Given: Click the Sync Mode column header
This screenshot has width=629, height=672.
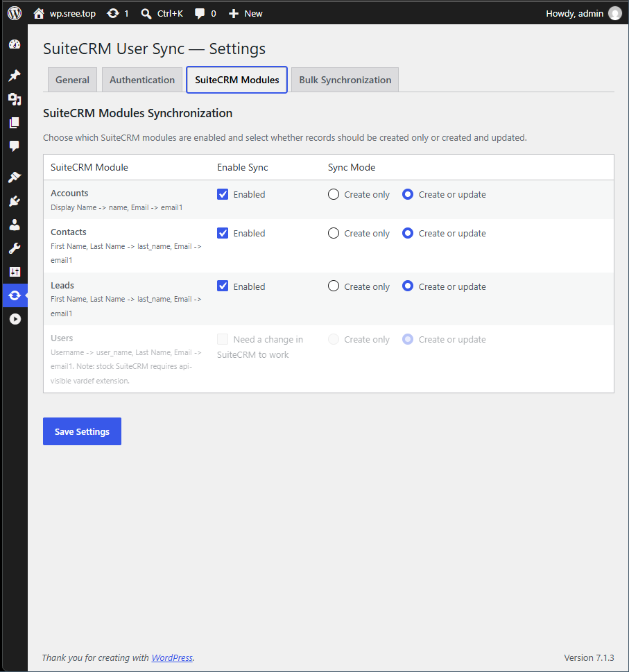Looking at the screenshot, I should [x=352, y=167].
